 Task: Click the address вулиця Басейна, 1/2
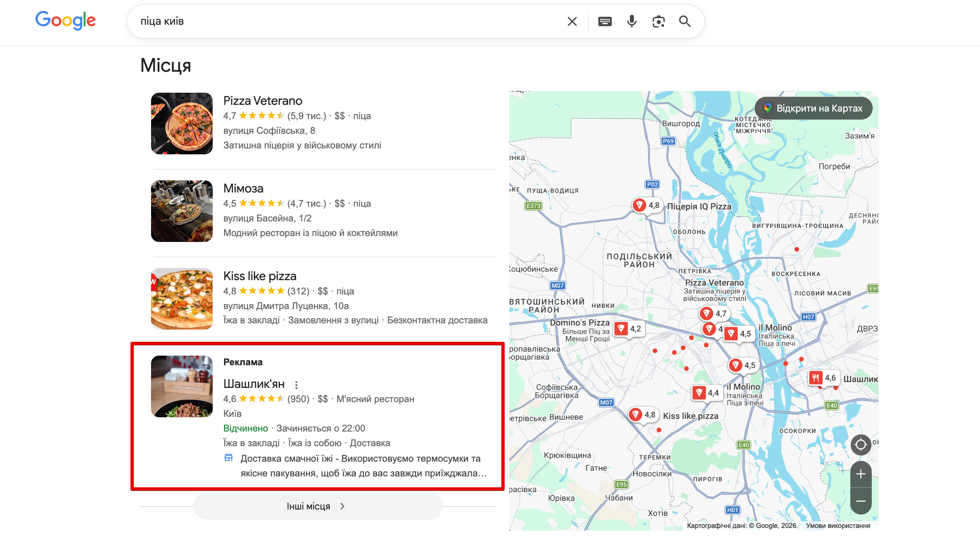click(268, 218)
